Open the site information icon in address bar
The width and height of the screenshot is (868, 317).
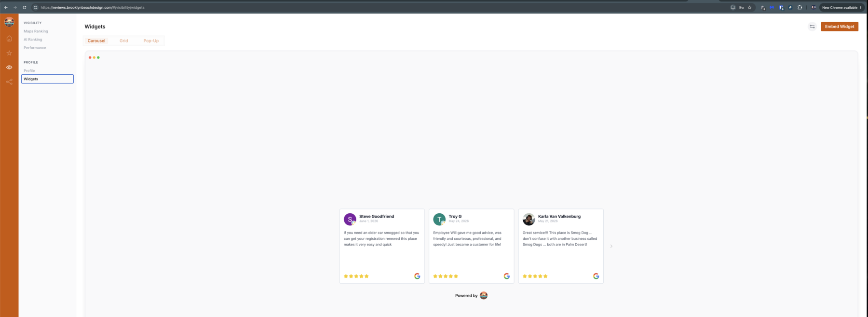pyautogui.click(x=35, y=8)
